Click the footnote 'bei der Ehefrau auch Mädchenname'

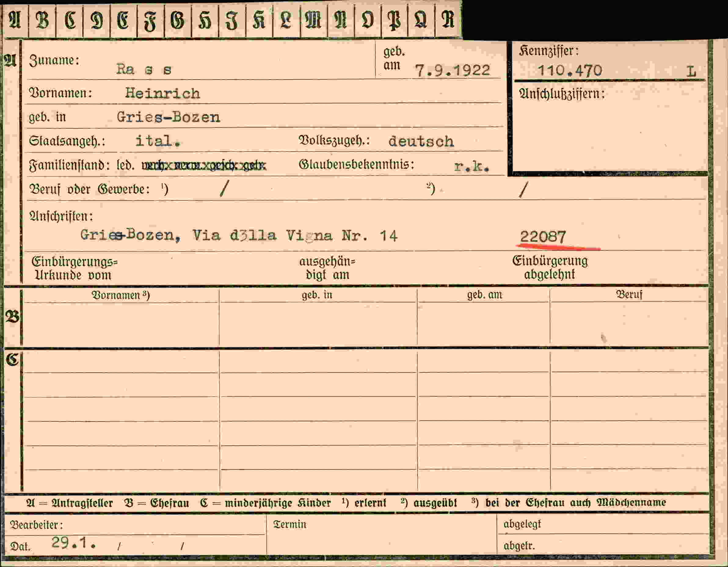[x=576, y=502]
